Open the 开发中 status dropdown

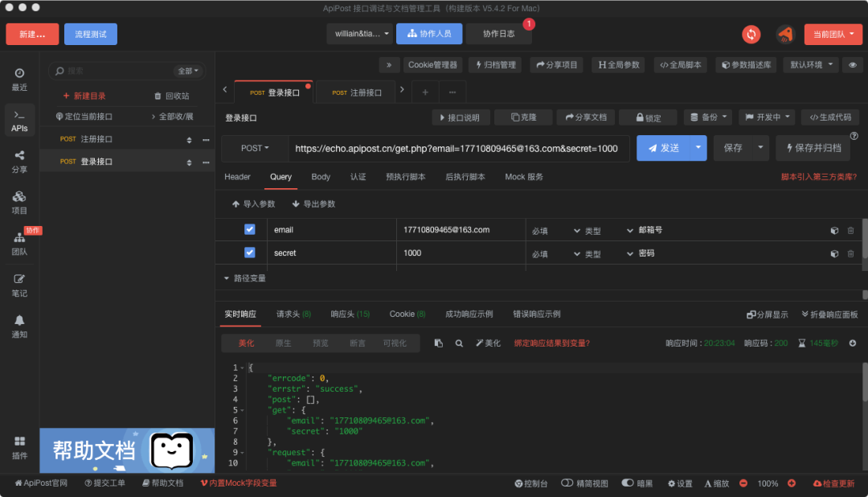767,117
